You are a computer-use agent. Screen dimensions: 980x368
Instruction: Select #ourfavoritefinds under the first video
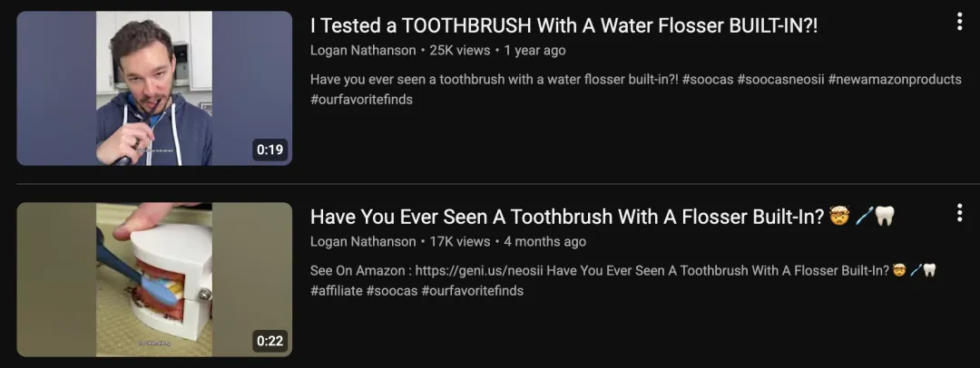point(361,100)
